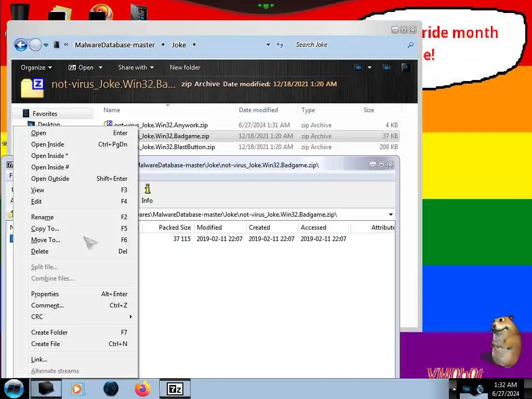Open the Share with dropdown
The height and width of the screenshot is (399, 532).
pos(136,68)
